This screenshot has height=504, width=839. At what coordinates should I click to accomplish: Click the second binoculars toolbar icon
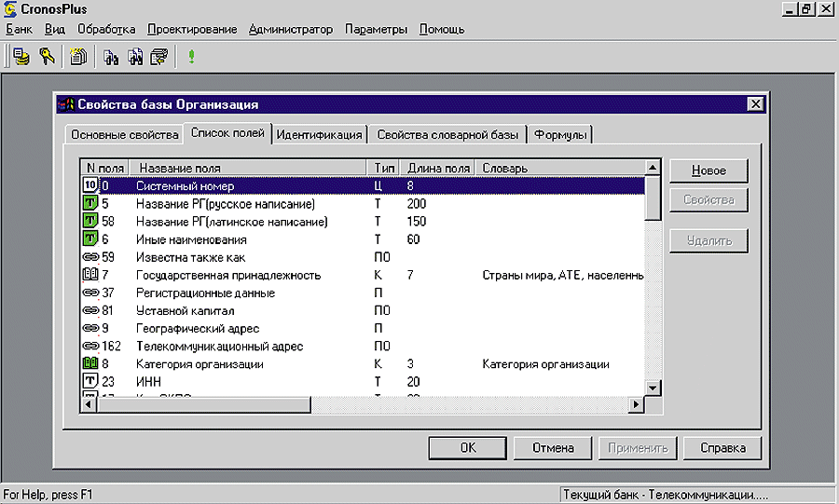(x=135, y=57)
